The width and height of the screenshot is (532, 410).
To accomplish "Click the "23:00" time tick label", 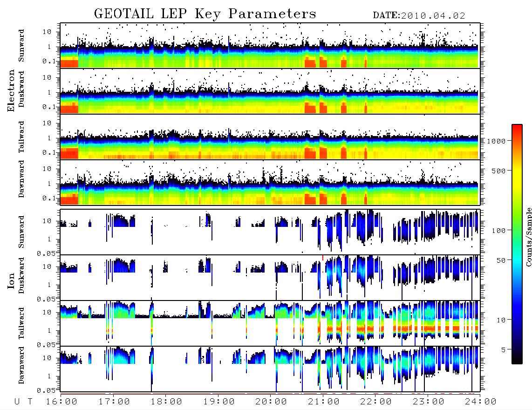I will (x=429, y=402).
